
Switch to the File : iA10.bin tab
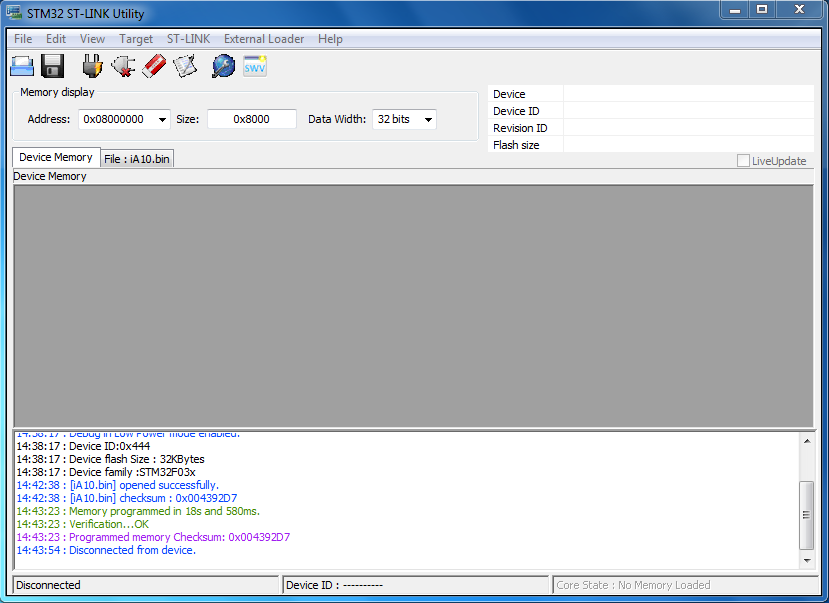(x=137, y=159)
